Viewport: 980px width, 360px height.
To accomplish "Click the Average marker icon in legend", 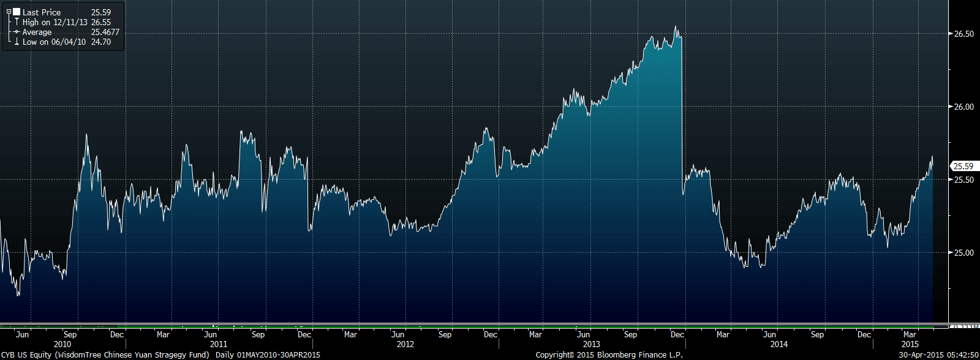I will (x=17, y=32).
